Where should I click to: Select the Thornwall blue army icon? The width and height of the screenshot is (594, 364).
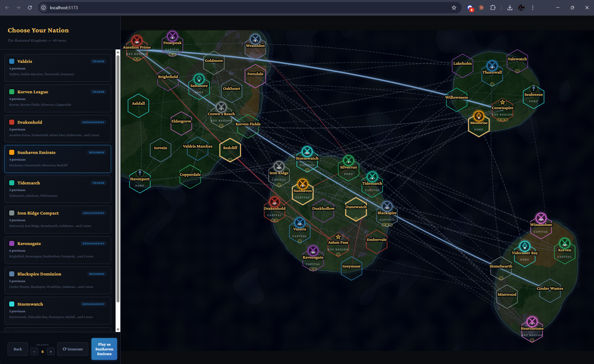click(492, 66)
